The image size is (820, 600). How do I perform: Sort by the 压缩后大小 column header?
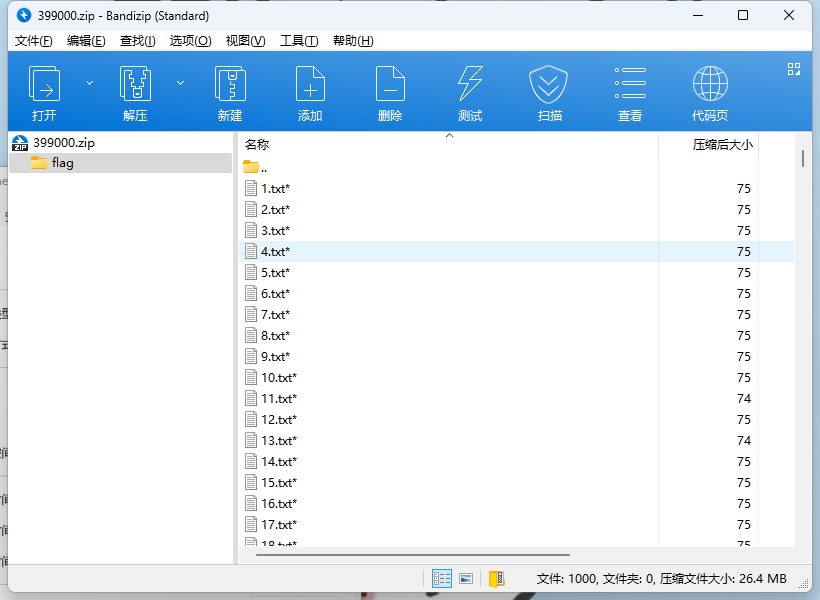pos(708,144)
